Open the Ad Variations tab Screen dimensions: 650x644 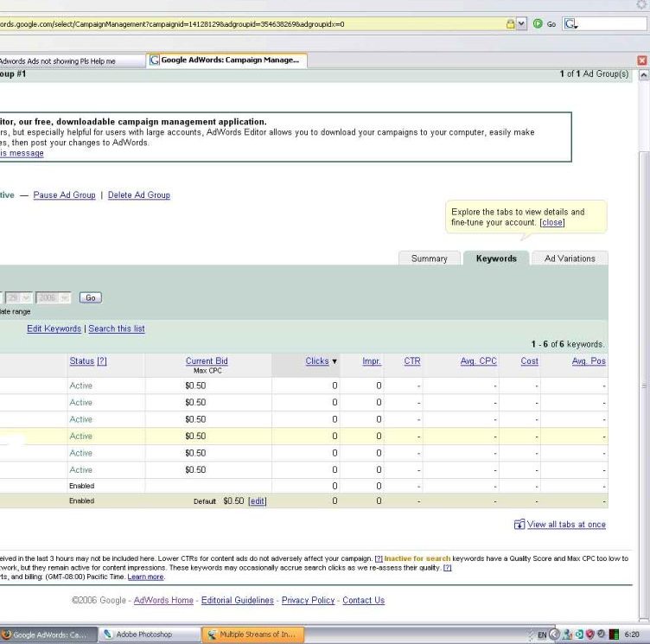pos(570,258)
